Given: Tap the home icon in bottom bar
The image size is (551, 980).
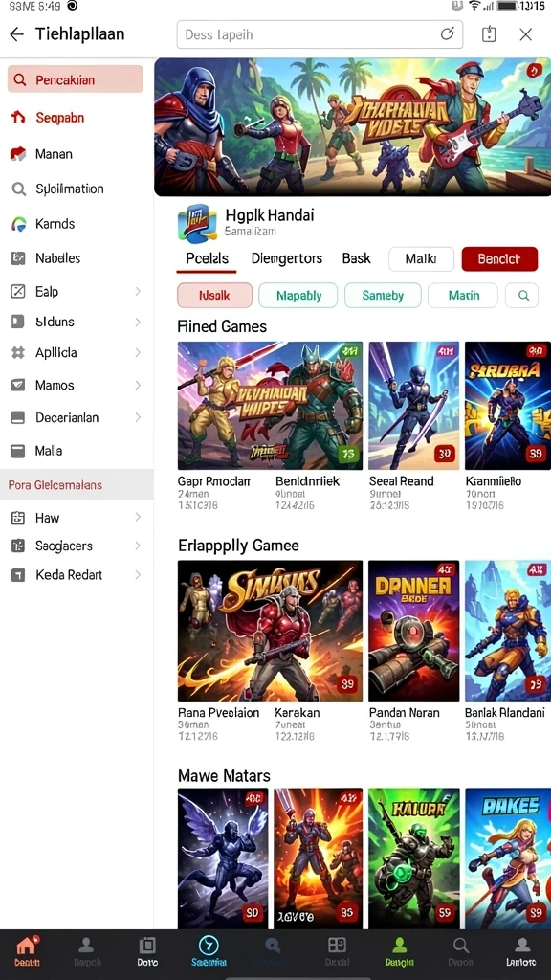Looking at the screenshot, I should tap(26, 945).
